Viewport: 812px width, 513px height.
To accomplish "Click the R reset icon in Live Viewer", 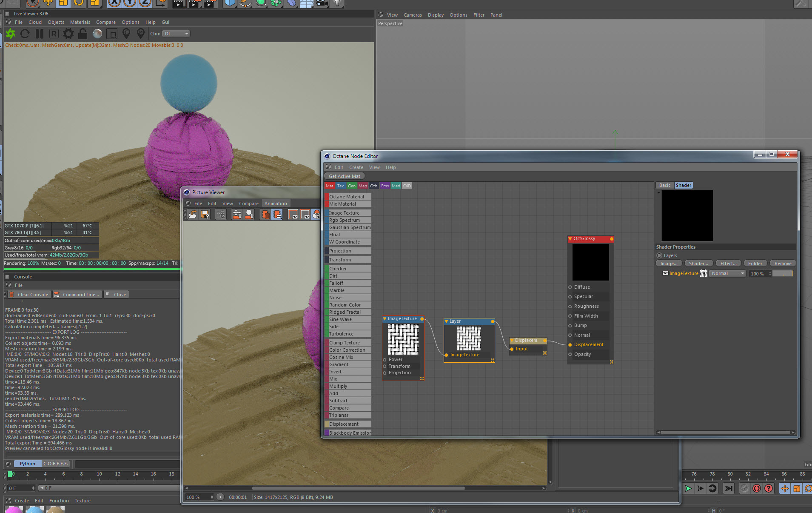I will point(54,34).
